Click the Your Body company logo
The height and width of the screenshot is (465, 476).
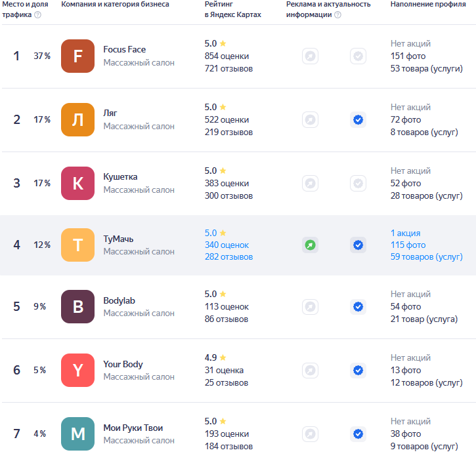(x=77, y=370)
